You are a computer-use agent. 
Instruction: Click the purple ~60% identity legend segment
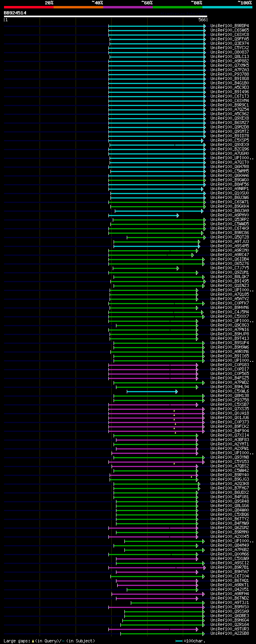[128, 7]
